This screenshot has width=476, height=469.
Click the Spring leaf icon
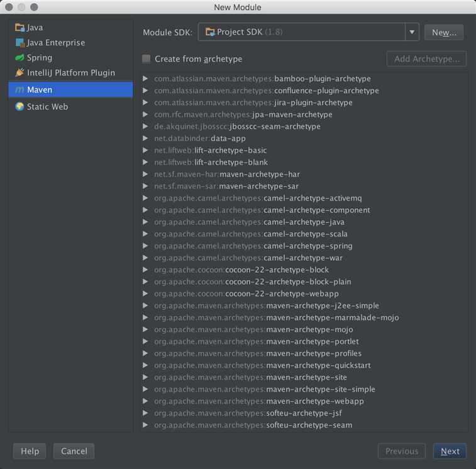[19, 58]
